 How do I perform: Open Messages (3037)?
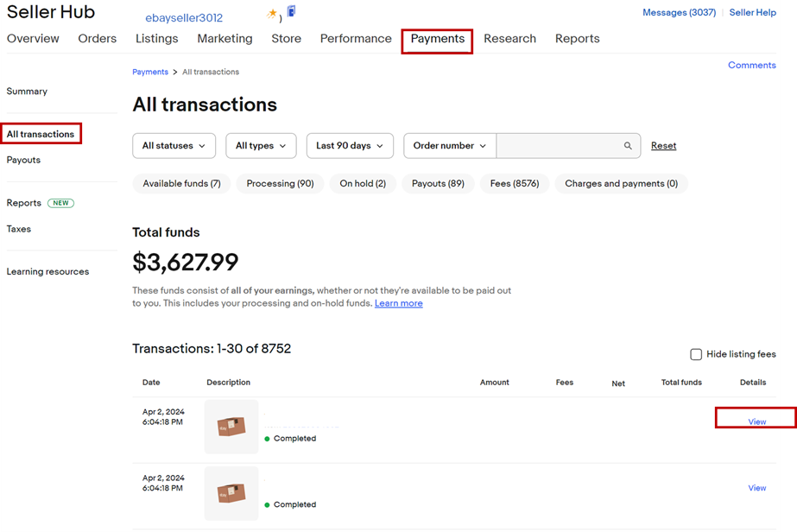679,12
